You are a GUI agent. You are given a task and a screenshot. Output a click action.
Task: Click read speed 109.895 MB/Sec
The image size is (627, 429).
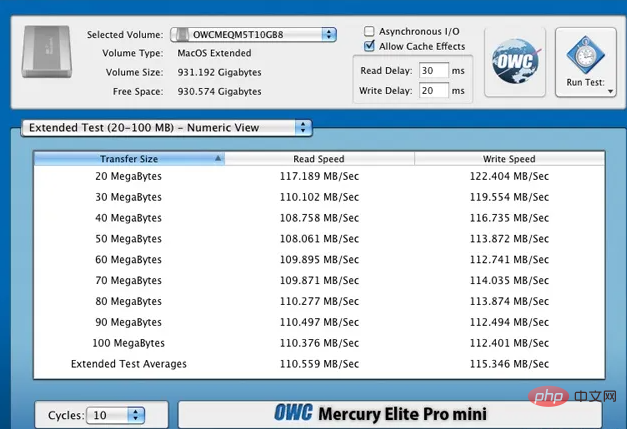319,259
